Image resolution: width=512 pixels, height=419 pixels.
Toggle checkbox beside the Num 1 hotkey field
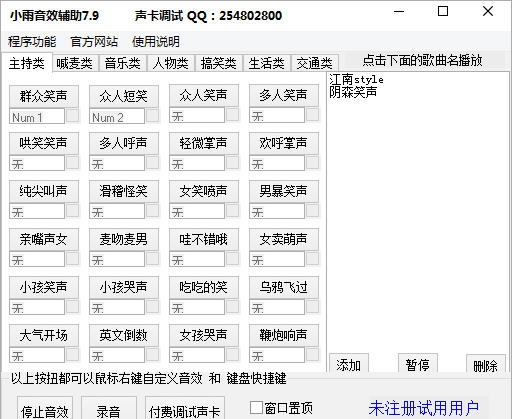pyautogui.click(x=72, y=116)
